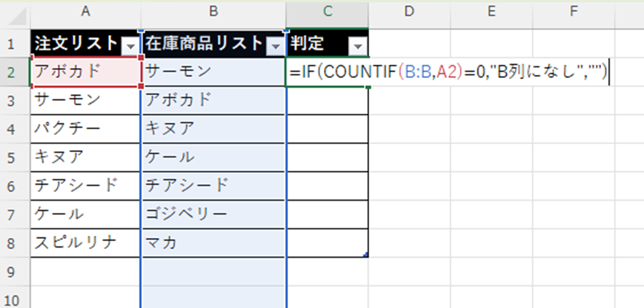644x308 pixels.
Task: Click empty 判定 cell in row 3
Action: [328, 100]
